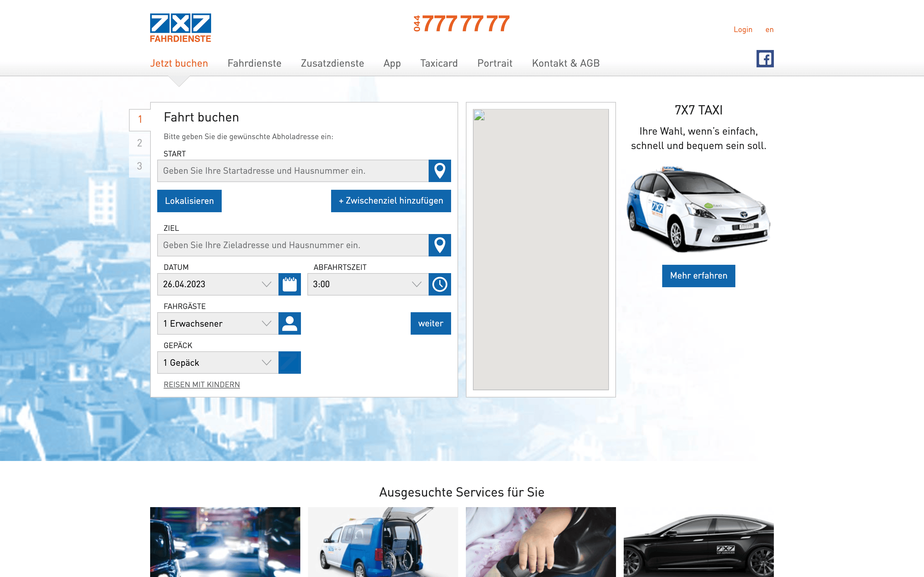Open the Abfahrtszeit dropdown showing 3:00
Viewport: 924px width, 577px height.
[367, 284]
